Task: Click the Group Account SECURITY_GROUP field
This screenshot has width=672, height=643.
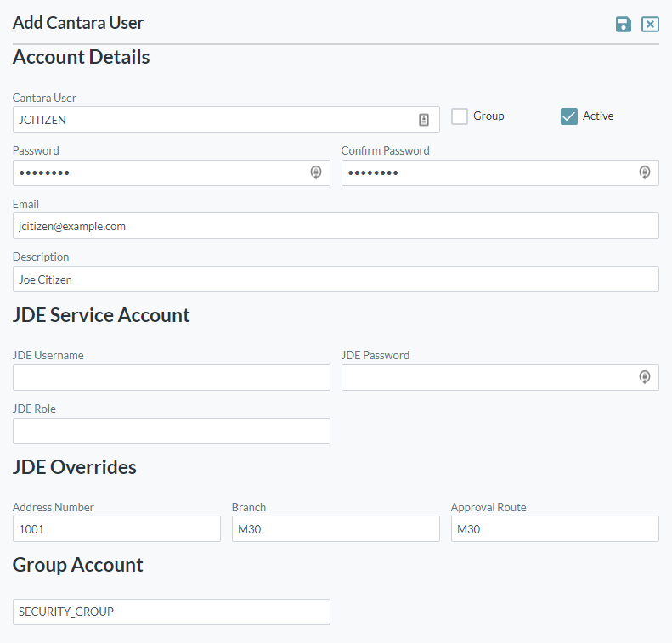Action: click(x=171, y=612)
